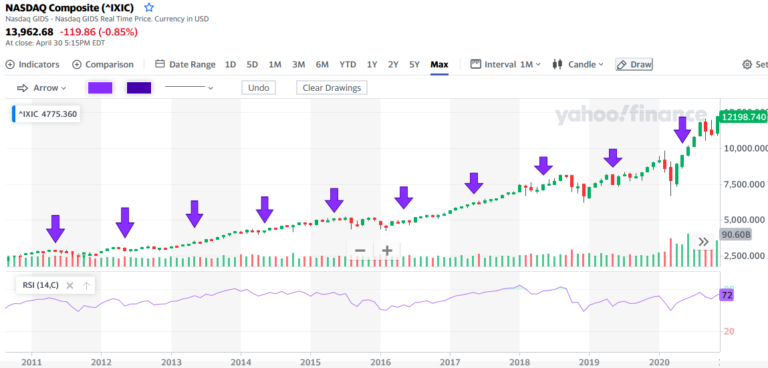Viewport: 768px width, 368px height.
Task: Toggle the Draw tool button
Action: pyautogui.click(x=634, y=64)
